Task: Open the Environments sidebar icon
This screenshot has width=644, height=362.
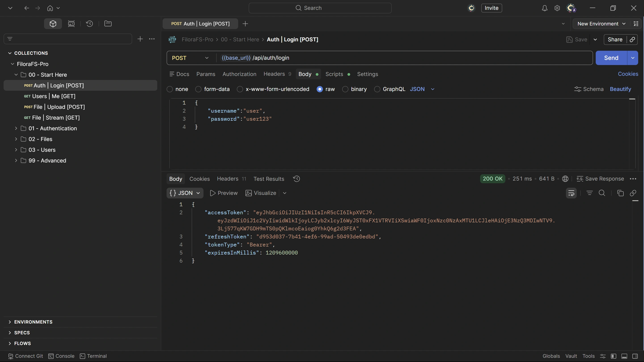Action: [71, 24]
